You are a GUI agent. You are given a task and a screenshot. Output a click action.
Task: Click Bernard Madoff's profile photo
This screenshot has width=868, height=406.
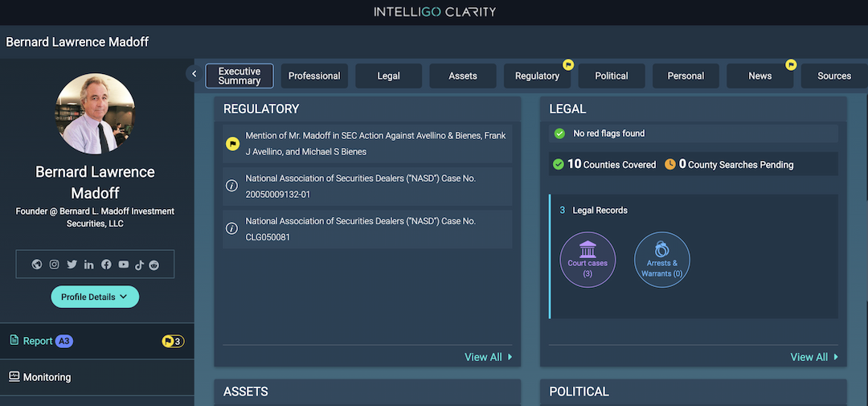tap(95, 113)
